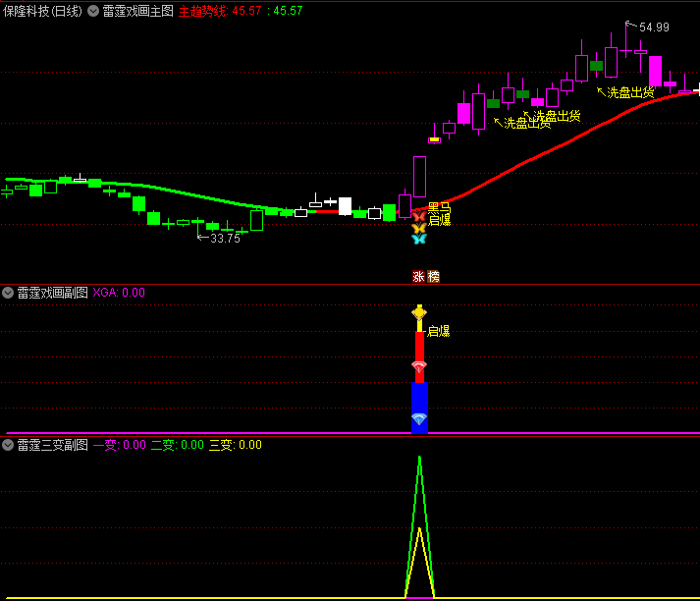The image size is (700, 601).
Task: Click the 三变: 0.00 indicator value
Action: click(236, 445)
